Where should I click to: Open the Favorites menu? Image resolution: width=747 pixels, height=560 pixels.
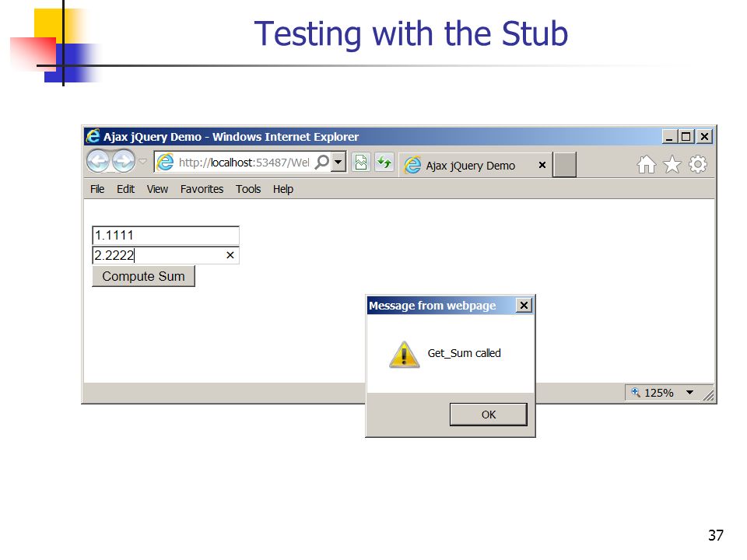[x=202, y=189]
